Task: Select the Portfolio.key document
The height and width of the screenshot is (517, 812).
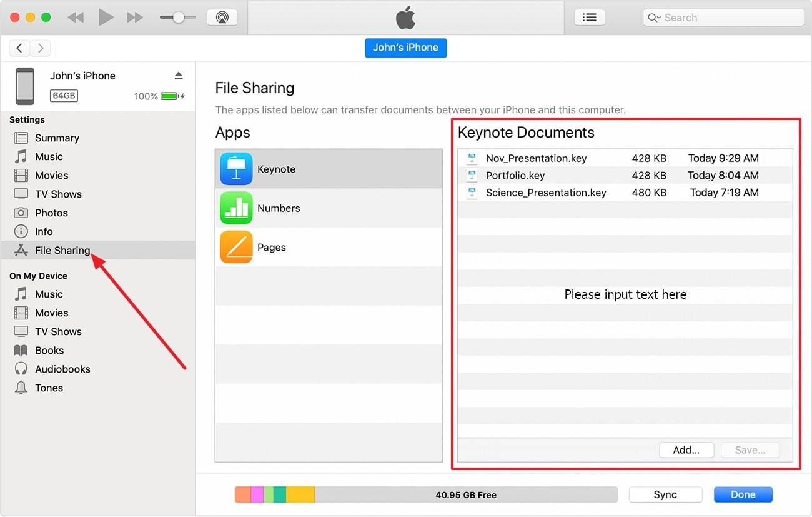Action: (x=515, y=175)
